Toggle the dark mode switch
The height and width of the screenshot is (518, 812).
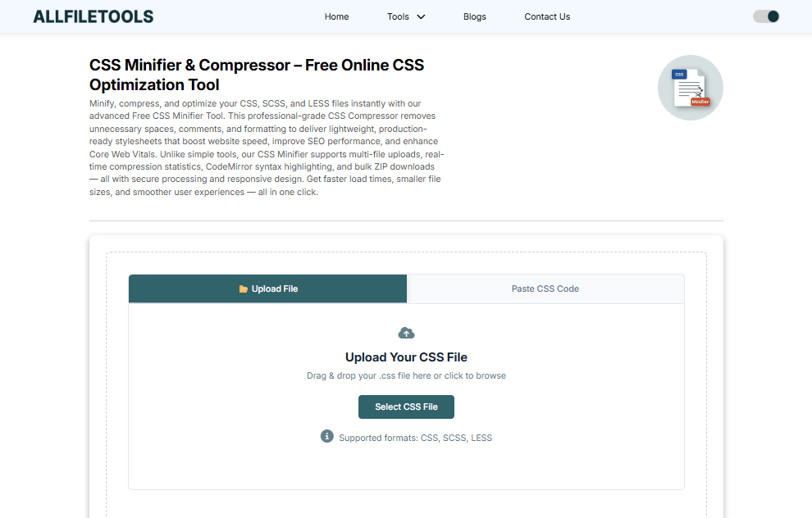click(x=766, y=16)
